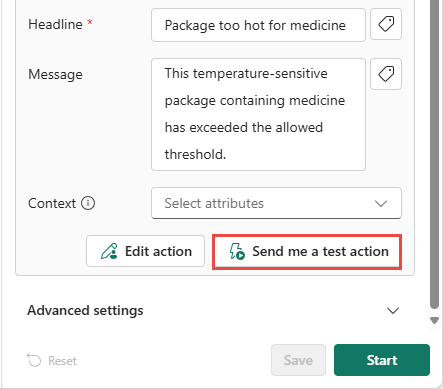This screenshot has height=389, width=443.
Task: Click the green Start button
Action: click(382, 360)
